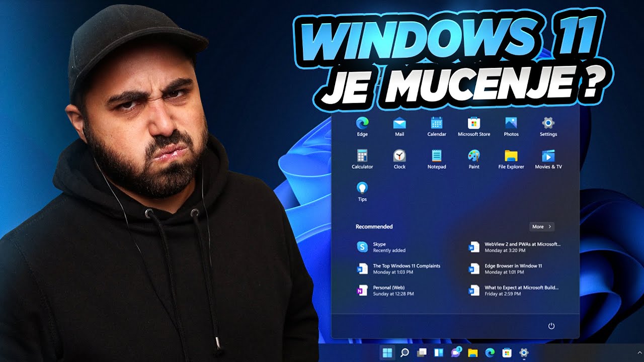The image size is (644, 362).
Task: Launch the Photos app
Action: (511, 126)
